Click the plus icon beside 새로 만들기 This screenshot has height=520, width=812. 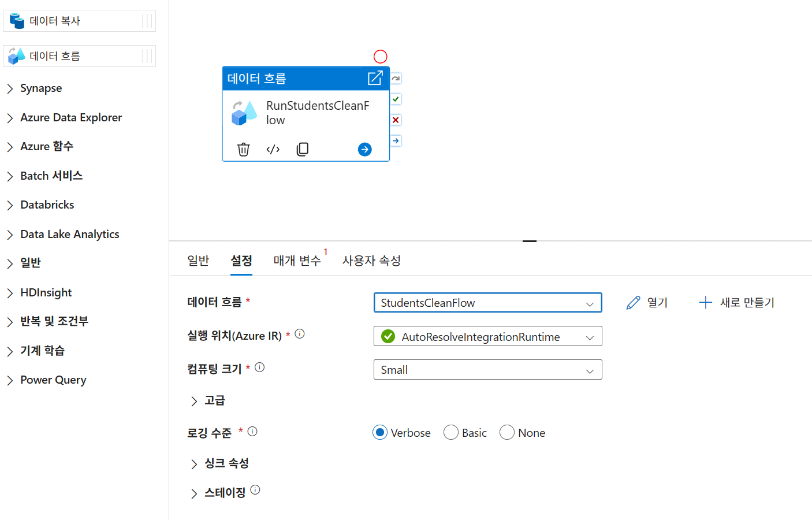tap(705, 302)
